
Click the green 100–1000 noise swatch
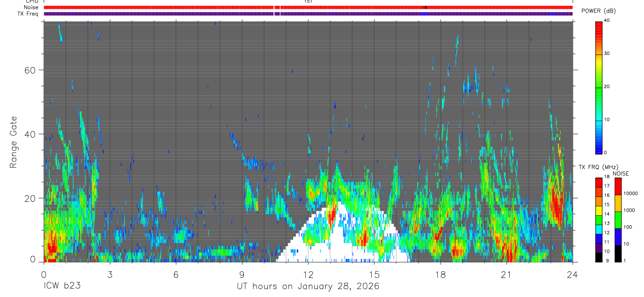618,220
